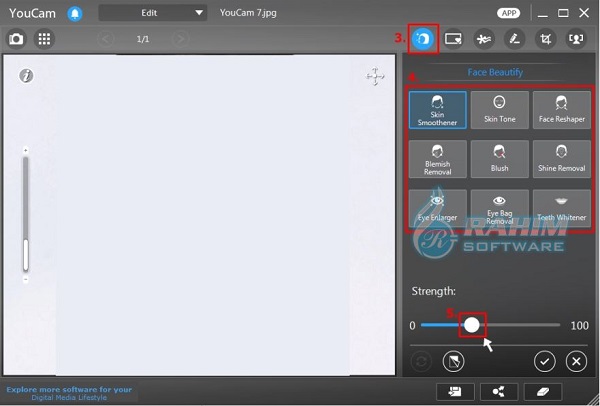Screen dimensions: 600x406
Task: Go to next photo arrow
Action: [181, 39]
